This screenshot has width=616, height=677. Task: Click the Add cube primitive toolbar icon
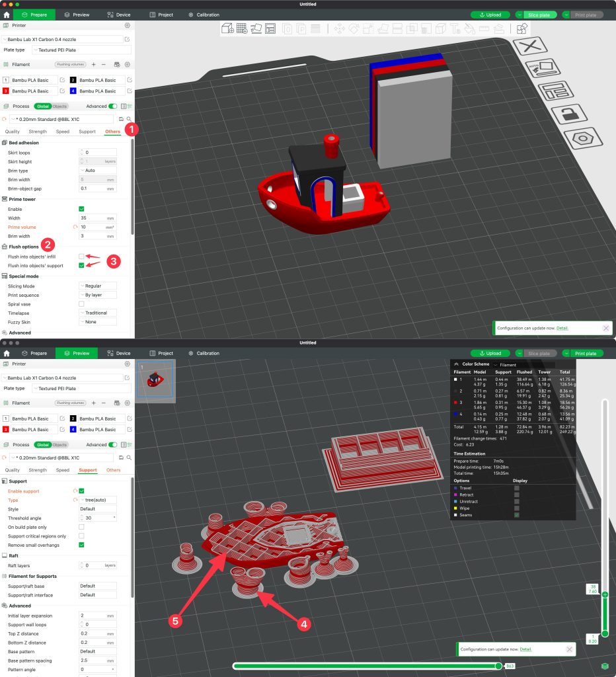tap(227, 28)
